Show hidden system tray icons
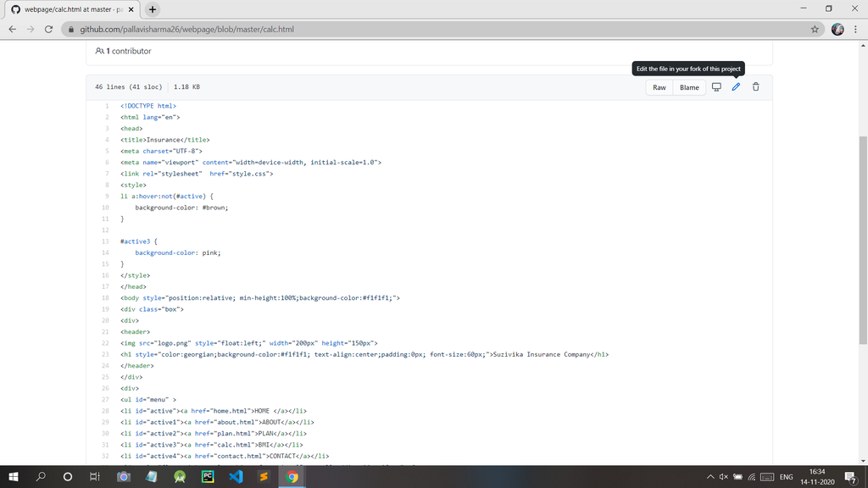 point(710,476)
